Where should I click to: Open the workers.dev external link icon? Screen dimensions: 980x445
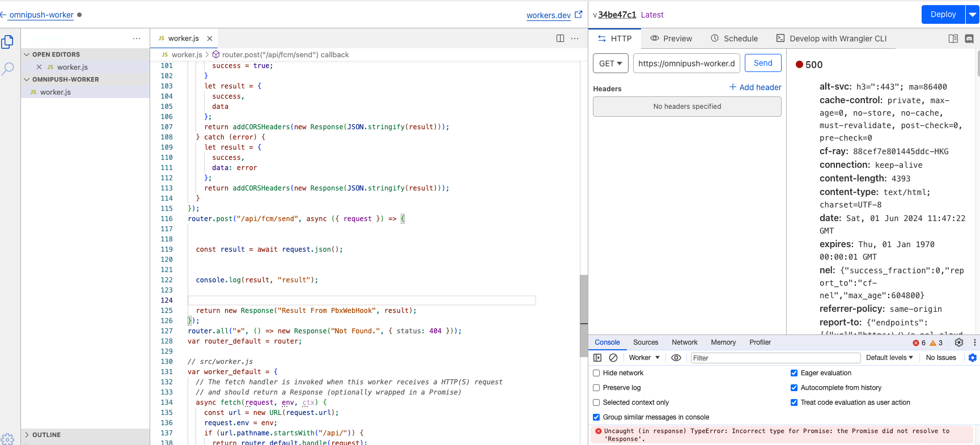point(578,15)
